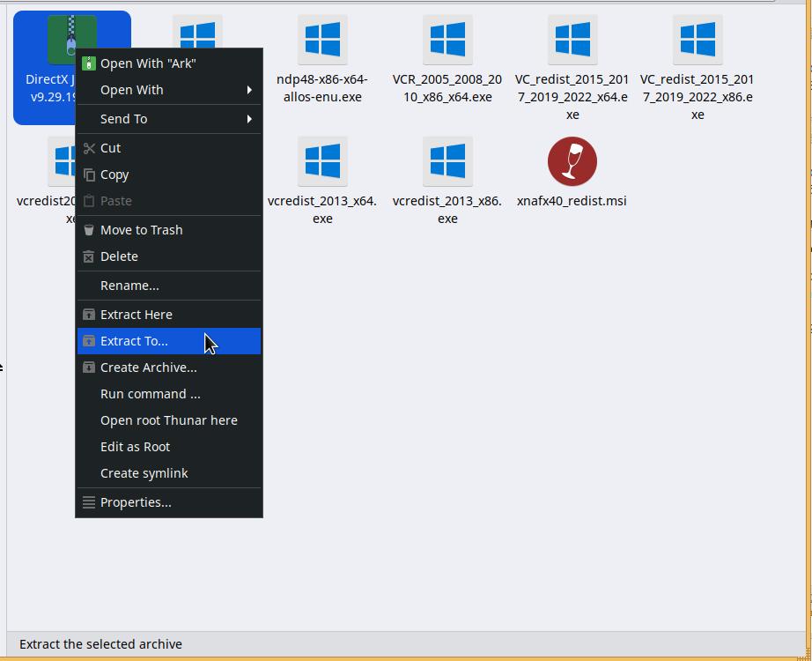
Task: Choose Cut from the context menu
Action: tap(169, 148)
